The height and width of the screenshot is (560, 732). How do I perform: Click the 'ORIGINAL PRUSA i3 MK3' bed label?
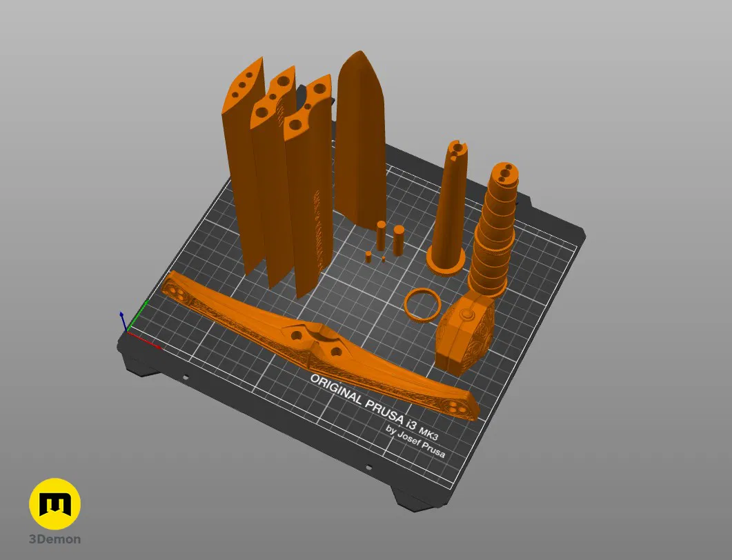point(375,407)
